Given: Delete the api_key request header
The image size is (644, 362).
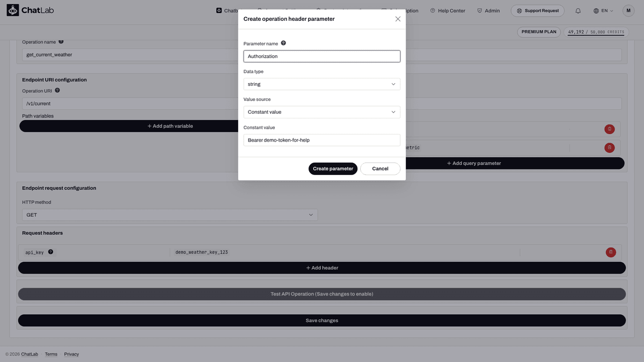Looking at the screenshot, I should [611, 252].
